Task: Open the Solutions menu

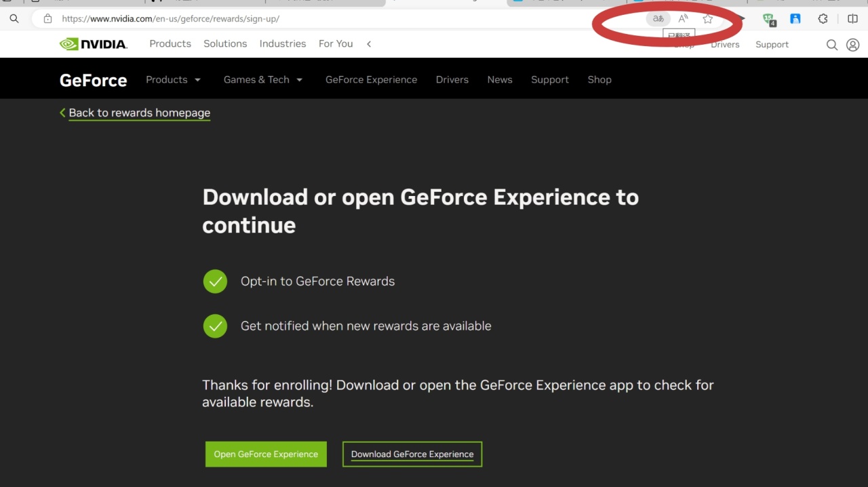Action: click(225, 43)
